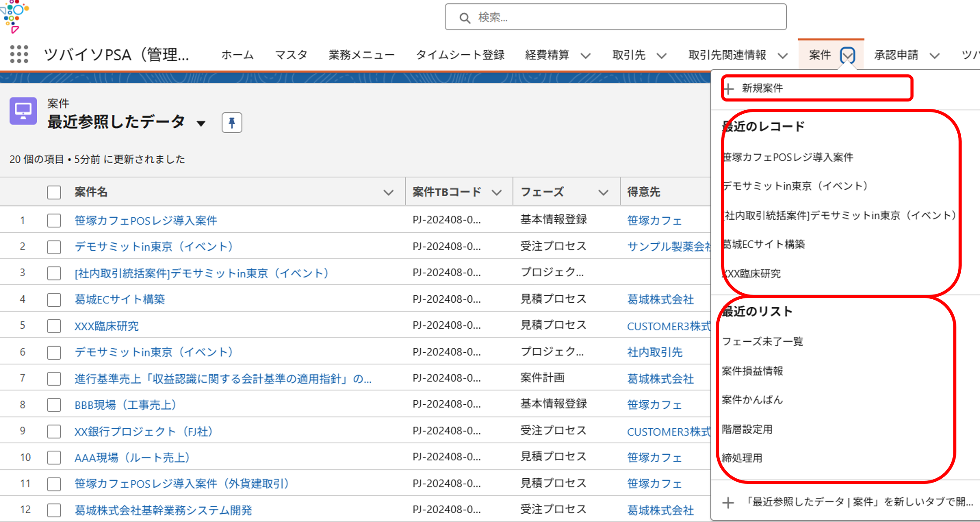Click the purple 案件 object icon
Viewport: 980px width, 522px height.
point(23,111)
